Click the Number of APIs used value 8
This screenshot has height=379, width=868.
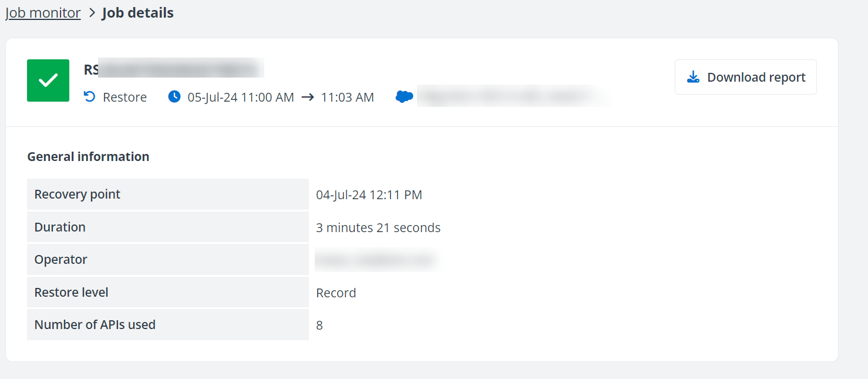[x=319, y=324]
